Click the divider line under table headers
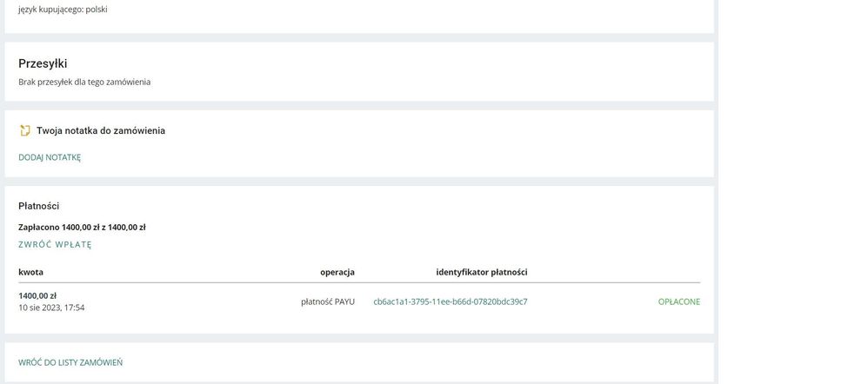The image size is (868, 384). [x=359, y=282]
